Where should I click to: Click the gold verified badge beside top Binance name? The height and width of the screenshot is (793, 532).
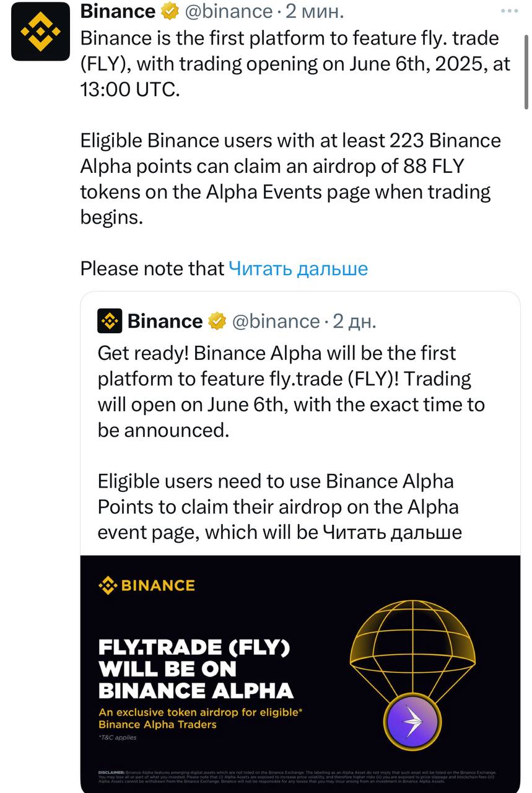point(170,11)
